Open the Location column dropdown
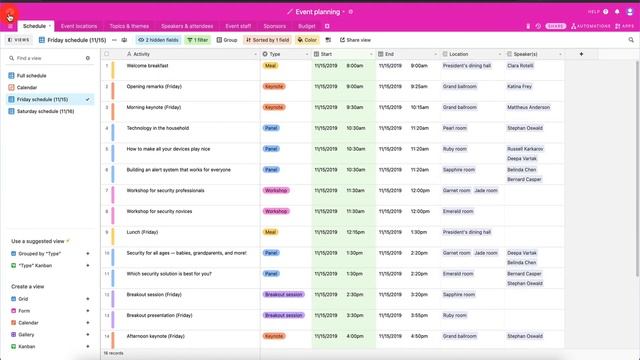This screenshot has height=360, width=640. [x=500, y=54]
